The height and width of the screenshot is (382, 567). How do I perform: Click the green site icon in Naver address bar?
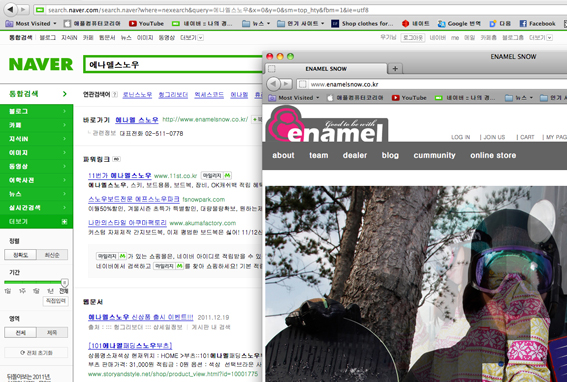pyautogui.click(x=40, y=10)
